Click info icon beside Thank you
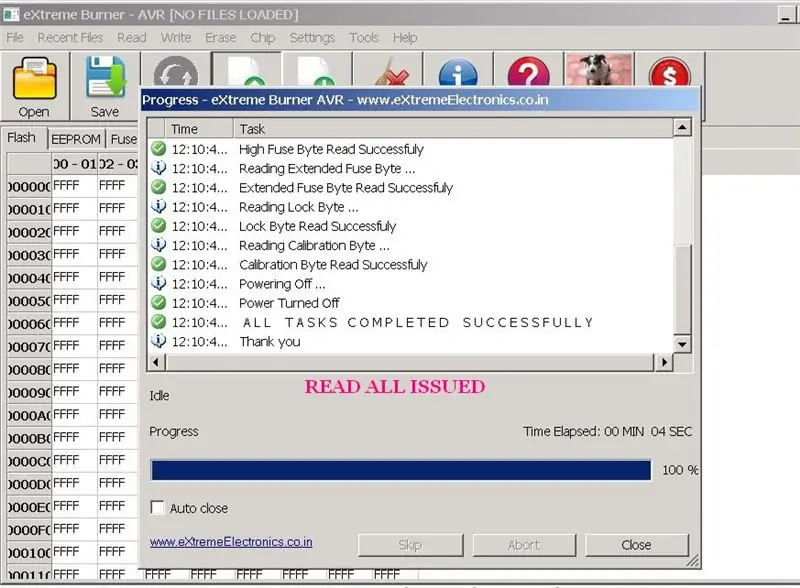The image size is (800, 588). tap(159, 341)
